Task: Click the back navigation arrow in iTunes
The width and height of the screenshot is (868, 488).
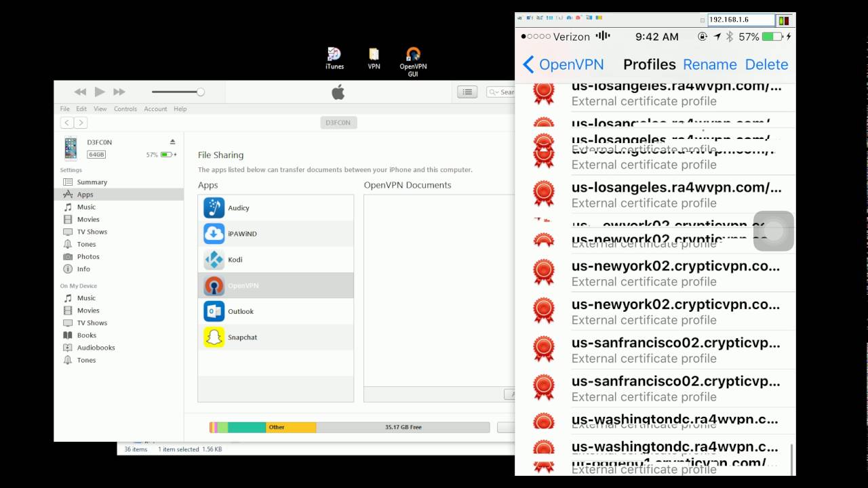Action: coord(66,123)
